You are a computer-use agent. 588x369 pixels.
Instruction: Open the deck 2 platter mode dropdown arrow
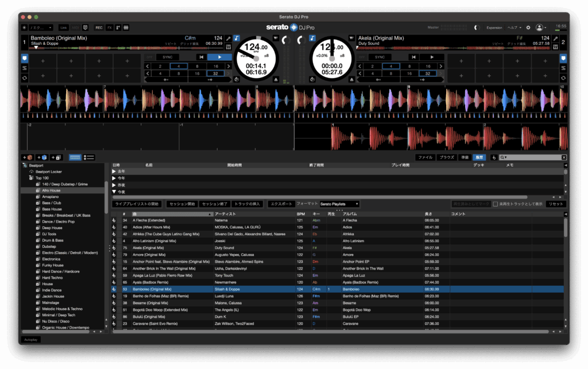(351, 38)
